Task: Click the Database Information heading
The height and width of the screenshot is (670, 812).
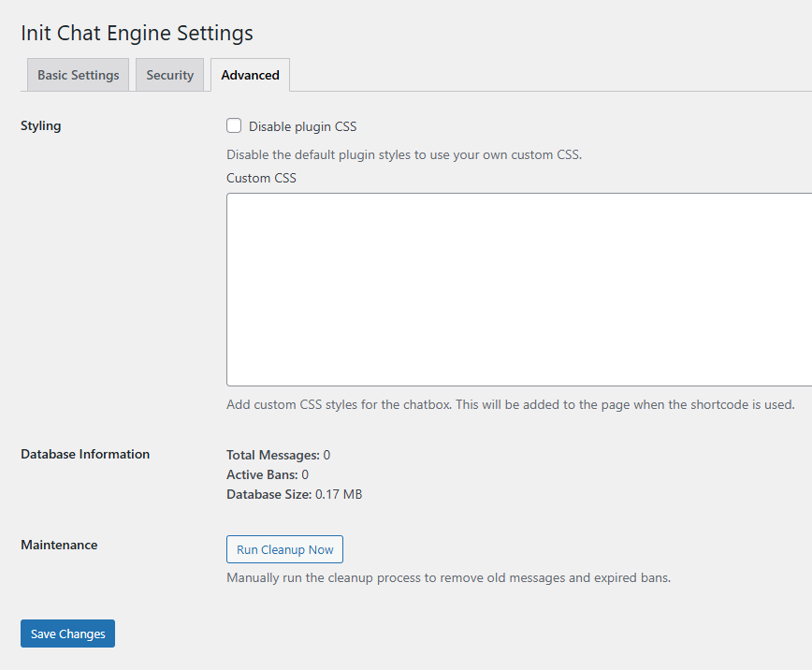Action: pos(85,454)
